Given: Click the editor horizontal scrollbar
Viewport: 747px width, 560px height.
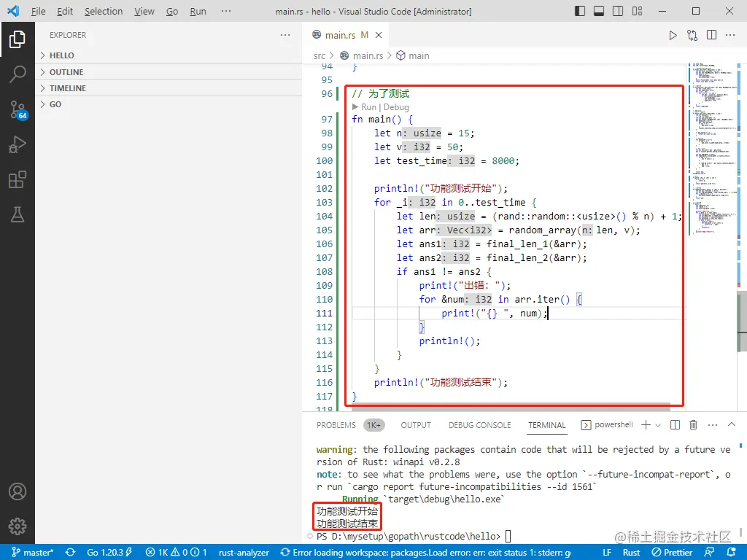Looking at the screenshot, I should [x=511, y=408].
